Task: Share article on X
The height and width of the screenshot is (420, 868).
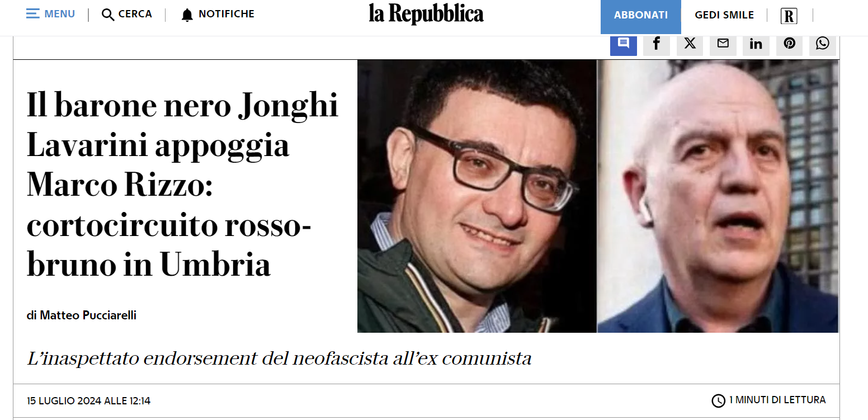Action: pos(690,44)
